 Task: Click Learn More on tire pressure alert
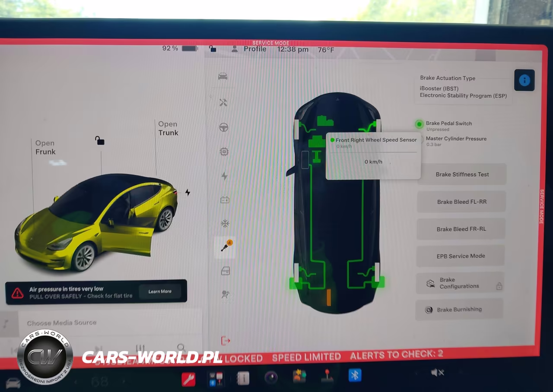[160, 291]
